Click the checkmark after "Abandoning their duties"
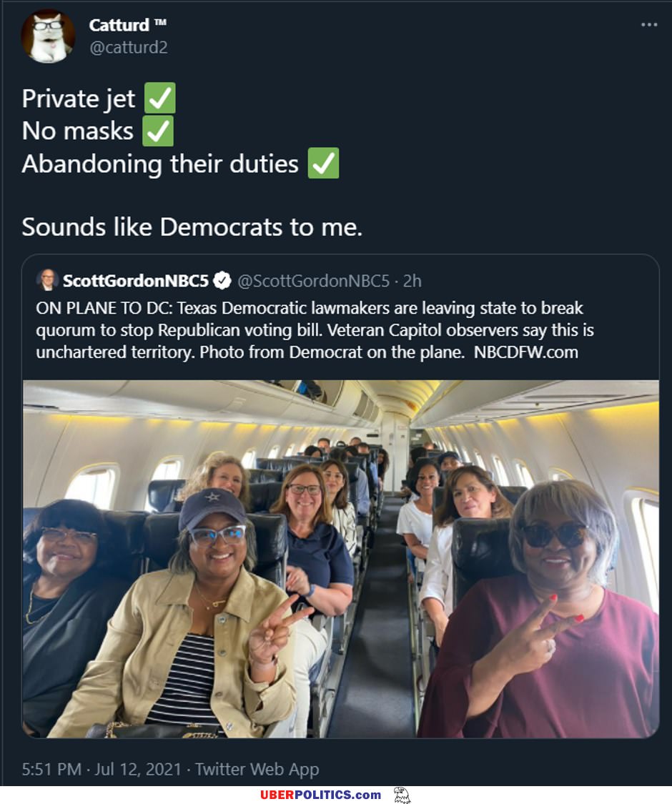This screenshot has height=804, width=672. pyautogui.click(x=323, y=164)
